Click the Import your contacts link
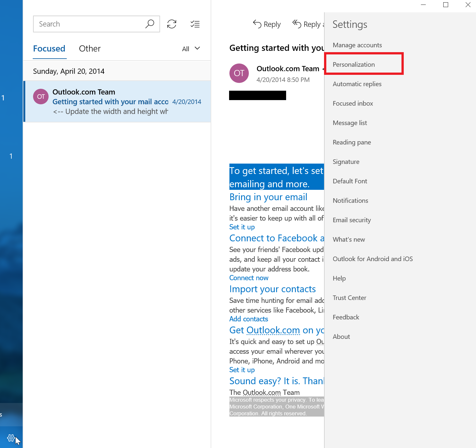The height and width of the screenshot is (448, 476). pyautogui.click(x=273, y=289)
